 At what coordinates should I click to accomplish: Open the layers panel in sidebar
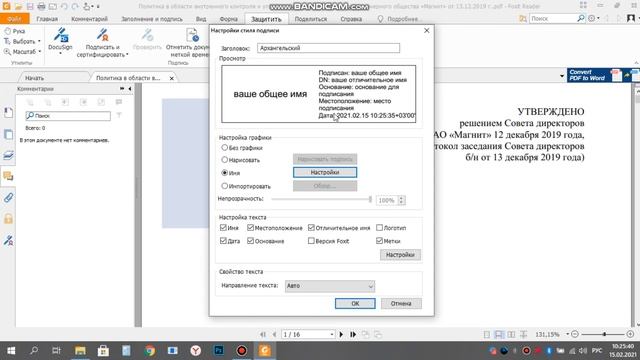[8, 155]
